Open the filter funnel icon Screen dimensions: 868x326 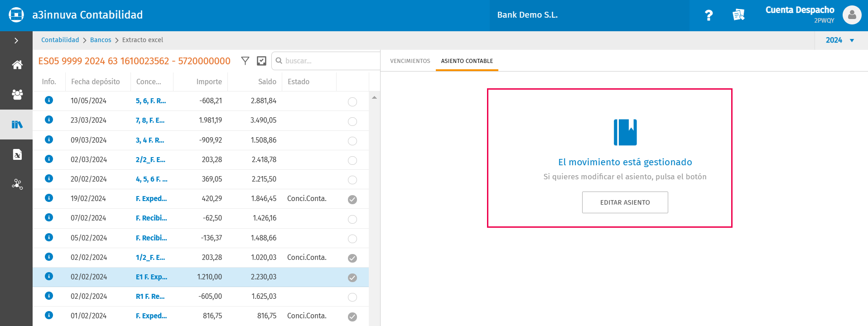tap(245, 61)
